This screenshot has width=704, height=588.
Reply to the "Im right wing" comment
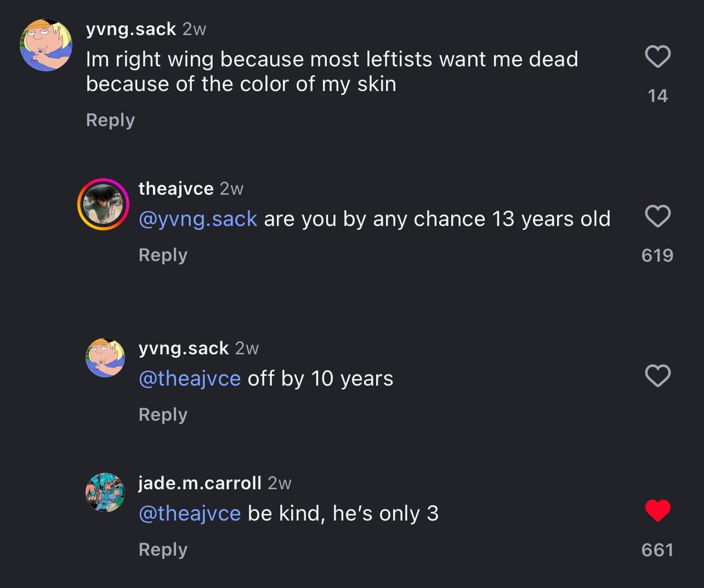pos(110,120)
